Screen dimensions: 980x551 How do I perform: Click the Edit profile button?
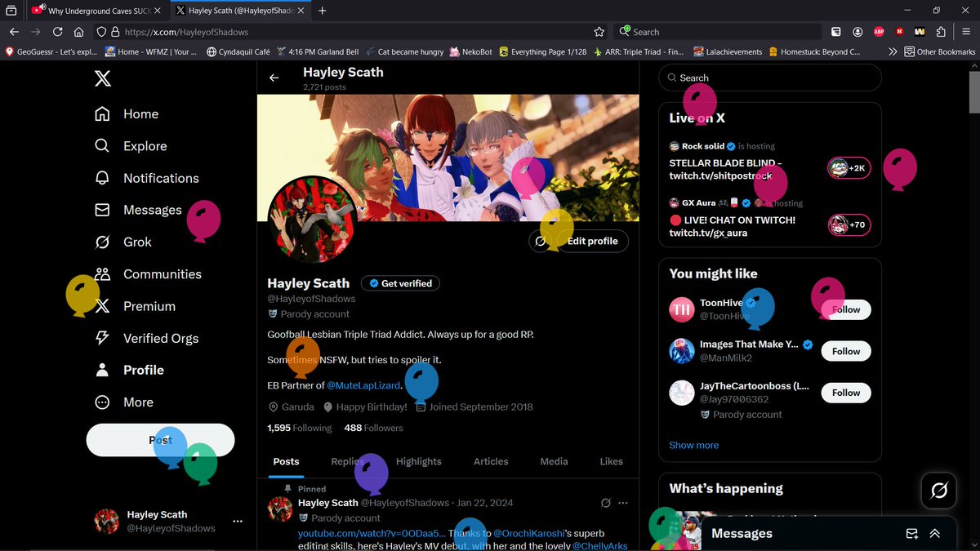[x=591, y=241]
